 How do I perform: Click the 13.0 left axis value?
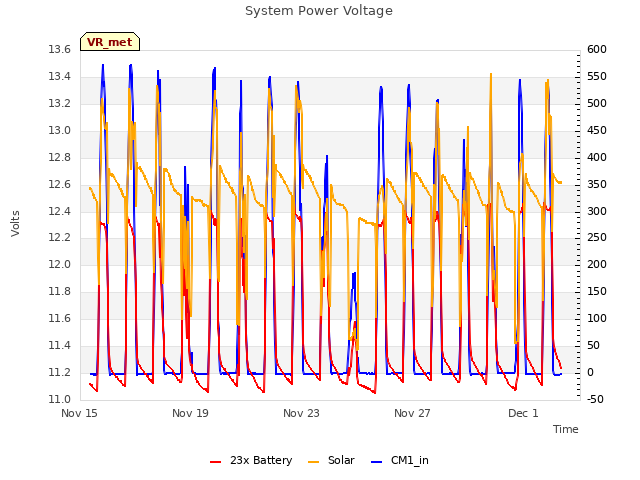point(60,131)
